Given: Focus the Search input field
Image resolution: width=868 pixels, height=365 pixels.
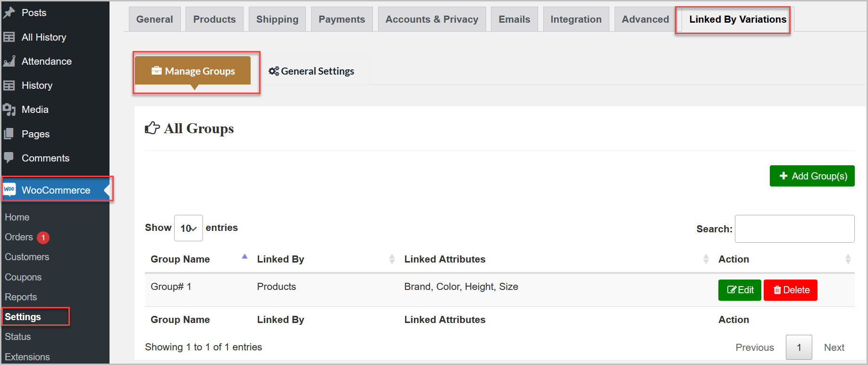Looking at the screenshot, I should [x=794, y=229].
